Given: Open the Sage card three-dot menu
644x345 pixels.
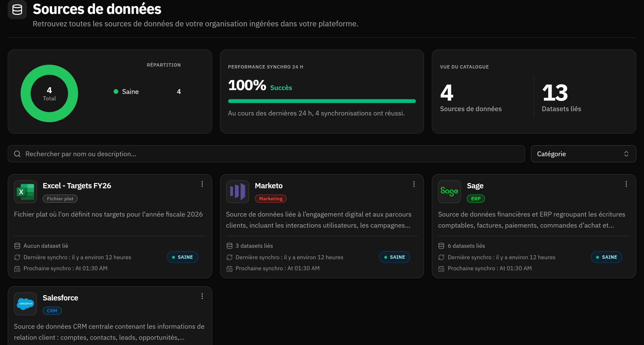Looking at the screenshot, I should tap(626, 184).
